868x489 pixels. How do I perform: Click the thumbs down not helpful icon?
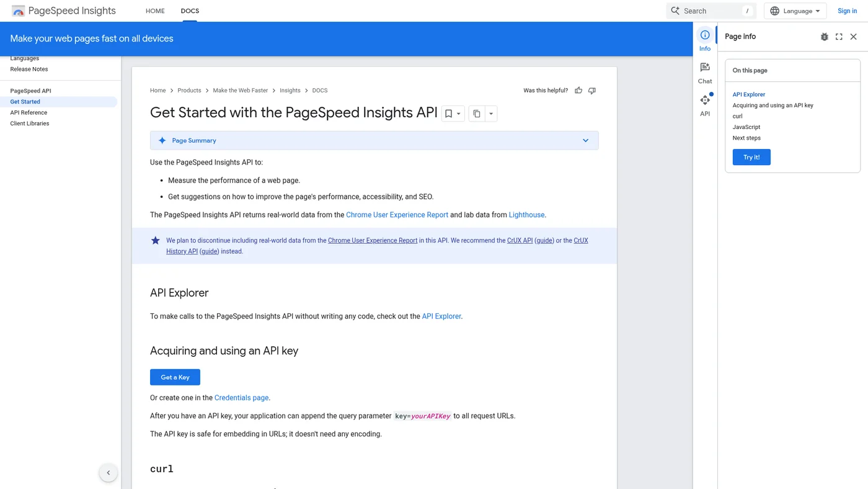click(x=592, y=91)
